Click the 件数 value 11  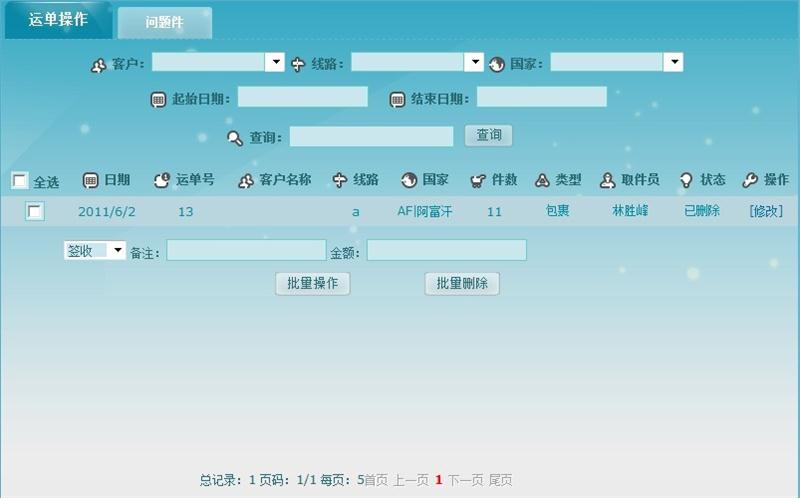(x=494, y=212)
